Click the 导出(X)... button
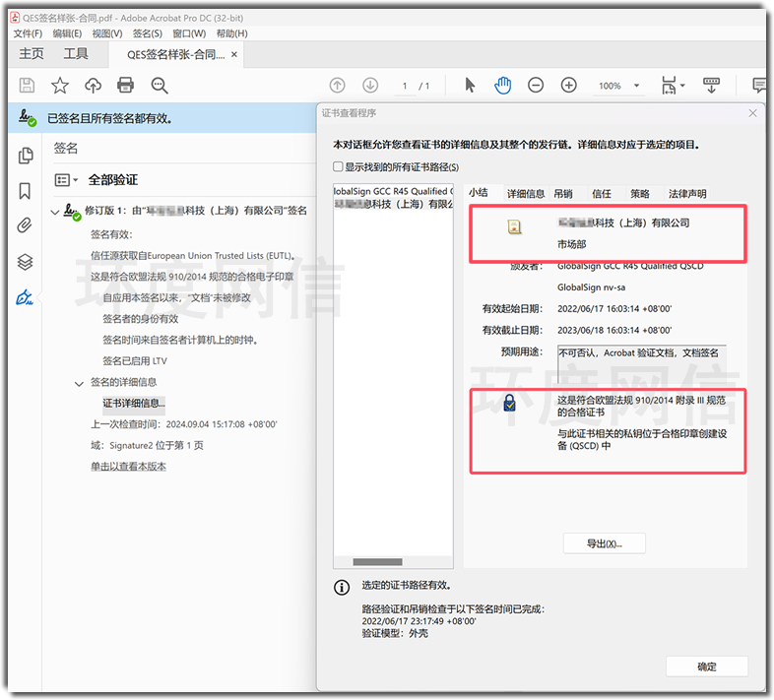The height and width of the screenshot is (700, 774). pos(605,543)
